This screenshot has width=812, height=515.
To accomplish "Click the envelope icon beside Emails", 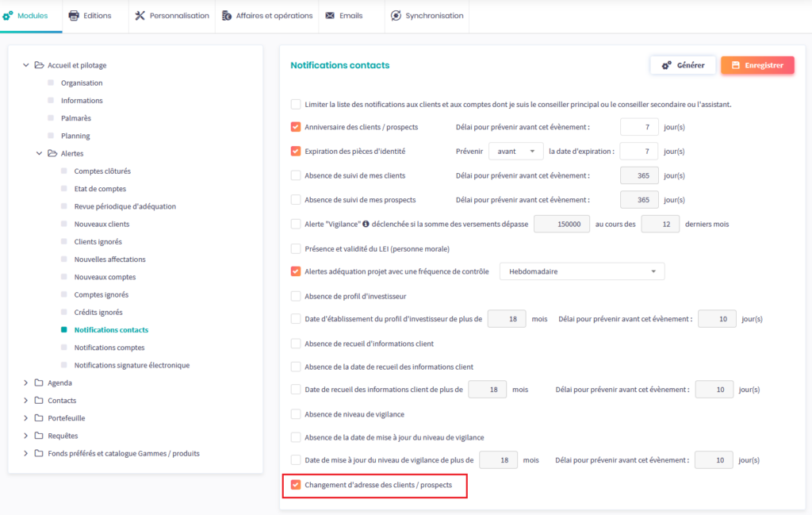I will tap(329, 16).
